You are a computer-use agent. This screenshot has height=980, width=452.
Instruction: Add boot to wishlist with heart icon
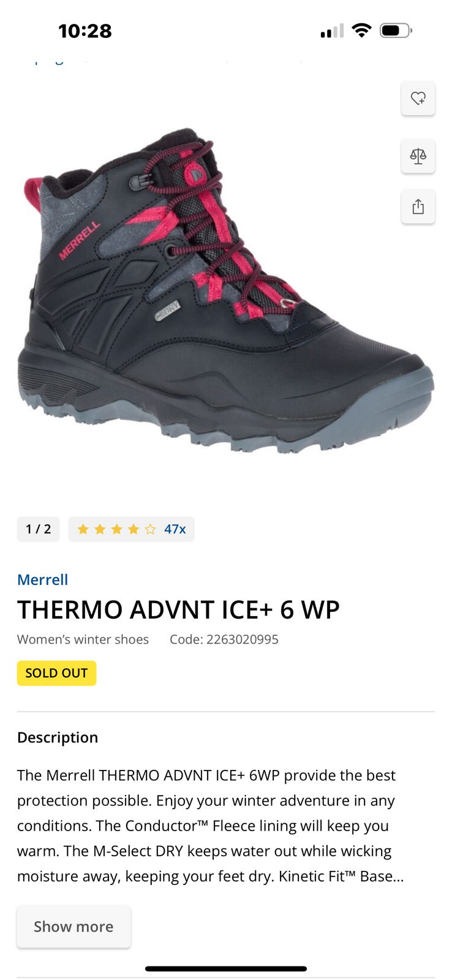418,98
